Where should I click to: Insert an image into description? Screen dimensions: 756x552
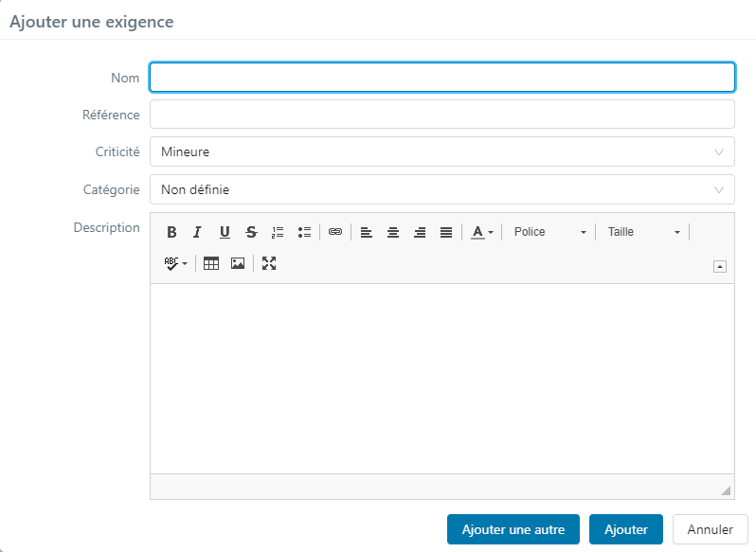pyautogui.click(x=238, y=263)
